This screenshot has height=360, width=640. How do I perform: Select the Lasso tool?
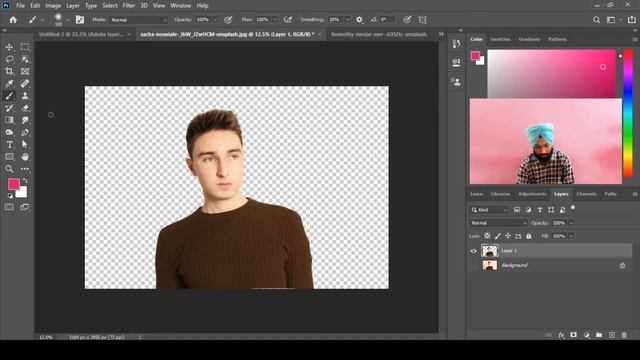[9, 59]
